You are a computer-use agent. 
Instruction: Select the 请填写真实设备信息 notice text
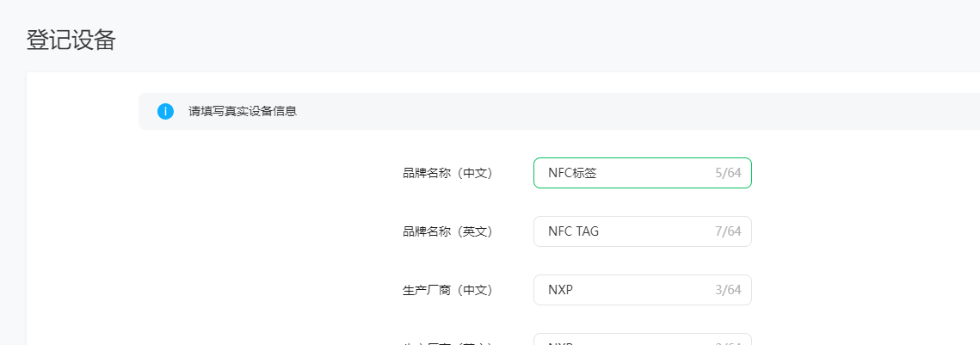pyautogui.click(x=243, y=112)
